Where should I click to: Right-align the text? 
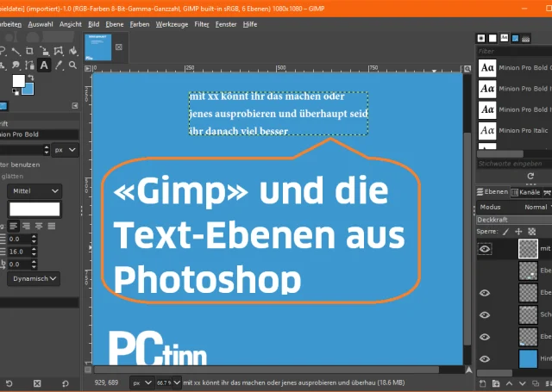[x=26, y=226]
